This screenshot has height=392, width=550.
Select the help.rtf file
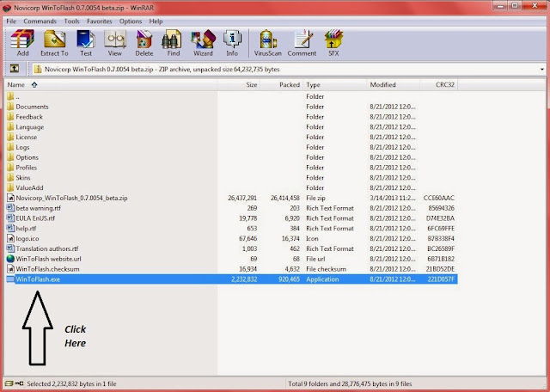231,229
